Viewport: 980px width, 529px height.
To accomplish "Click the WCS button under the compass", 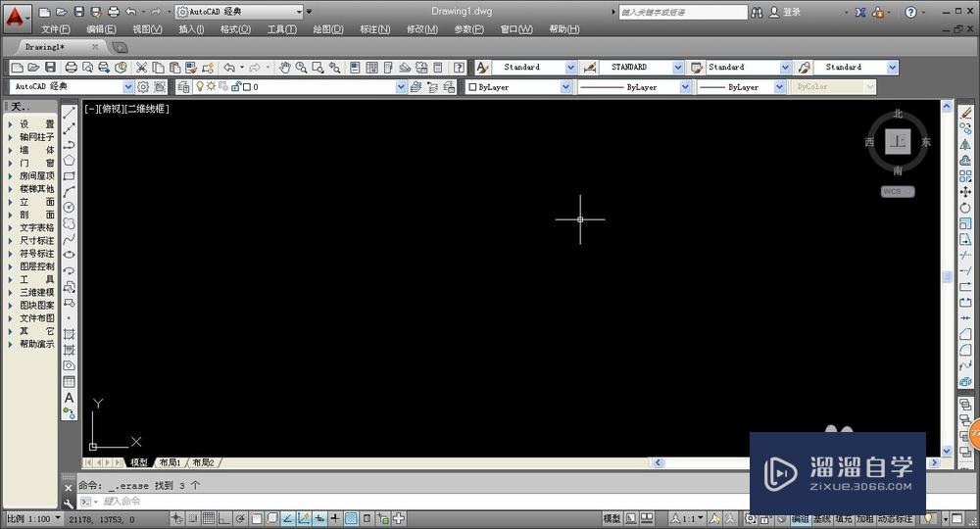I will 898,192.
